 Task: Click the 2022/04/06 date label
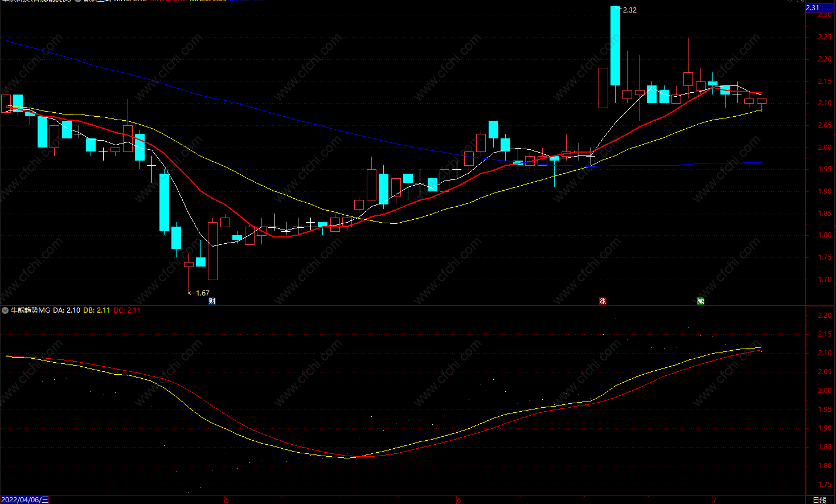click(24, 500)
